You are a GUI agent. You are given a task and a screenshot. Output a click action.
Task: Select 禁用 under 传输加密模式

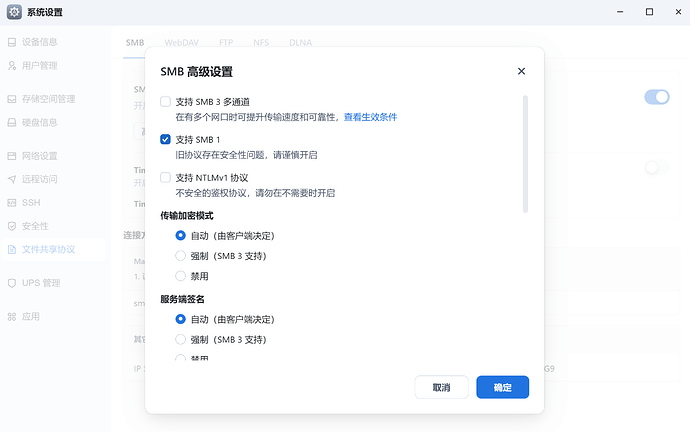(x=181, y=275)
